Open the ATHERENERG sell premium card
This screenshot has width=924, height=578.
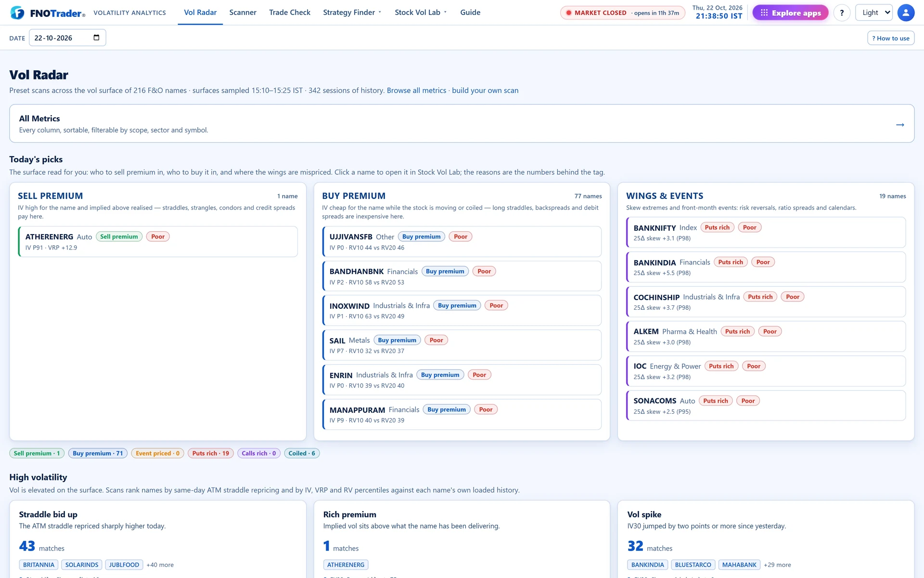158,242
